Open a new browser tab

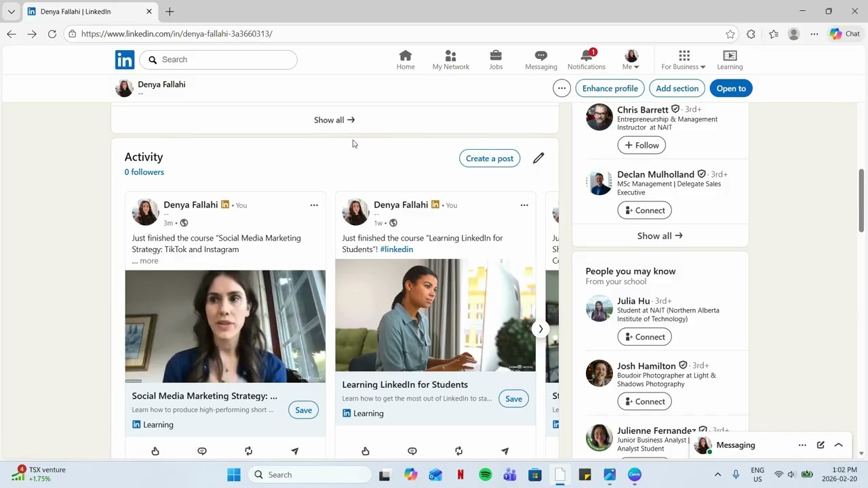(x=170, y=12)
